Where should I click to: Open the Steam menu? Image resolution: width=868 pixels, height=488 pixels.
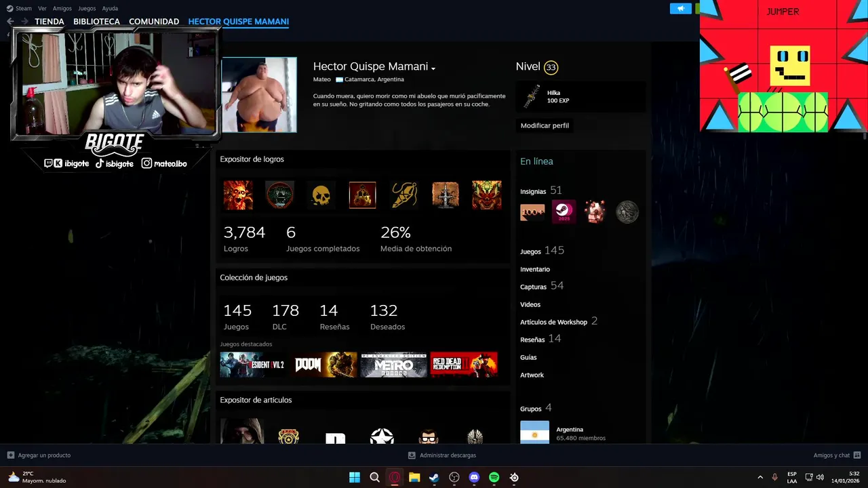pos(19,8)
